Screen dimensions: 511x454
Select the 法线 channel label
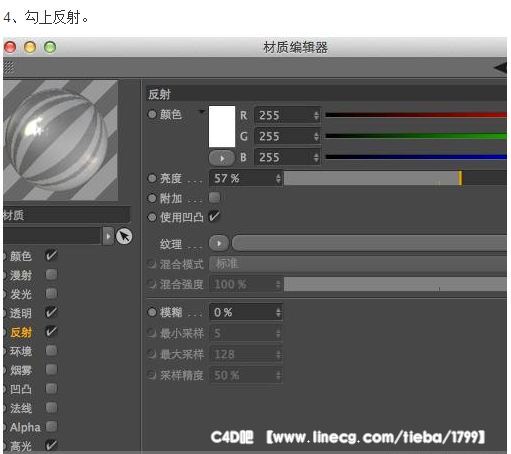tap(21, 408)
